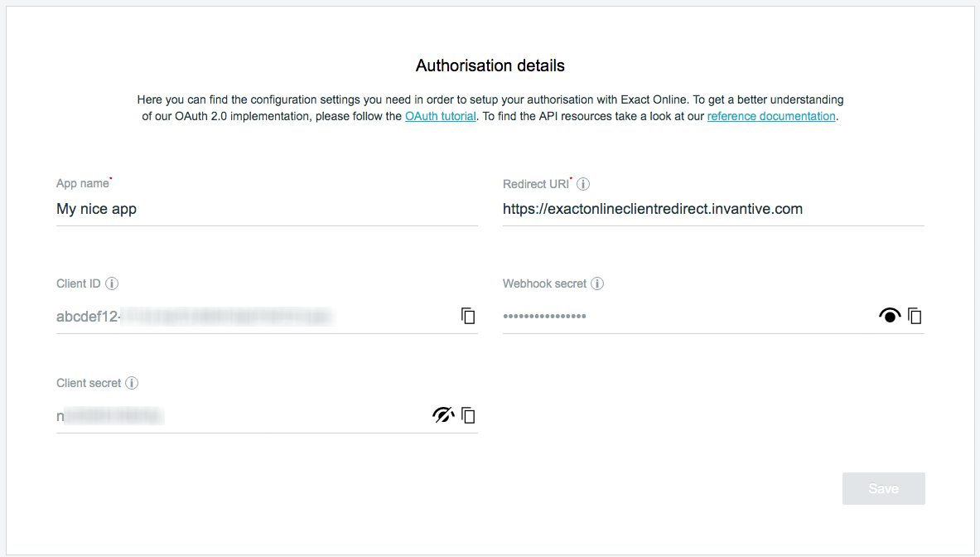Image resolution: width=980 pixels, height=557 pixels.
Task: Focus the App name field 'My nice app'
Action: click(267, 209)
